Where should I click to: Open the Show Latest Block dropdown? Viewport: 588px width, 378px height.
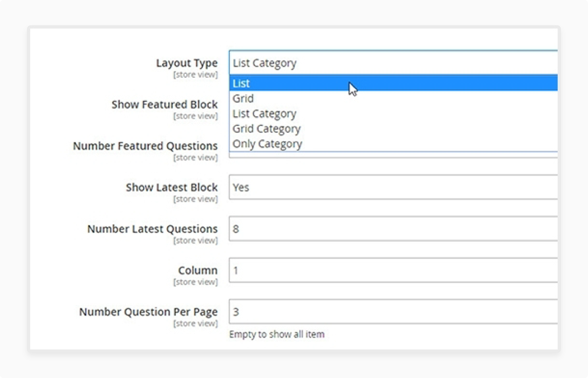click(x=393, y=187)
